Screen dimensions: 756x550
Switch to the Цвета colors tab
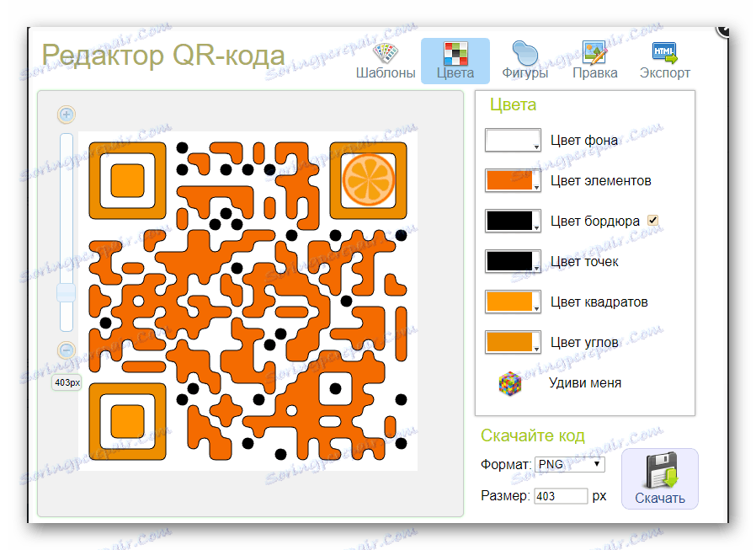tap(455, 61)
